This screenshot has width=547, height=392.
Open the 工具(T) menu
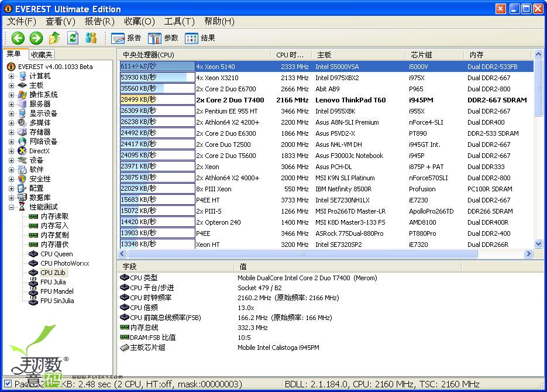point(179,22)
